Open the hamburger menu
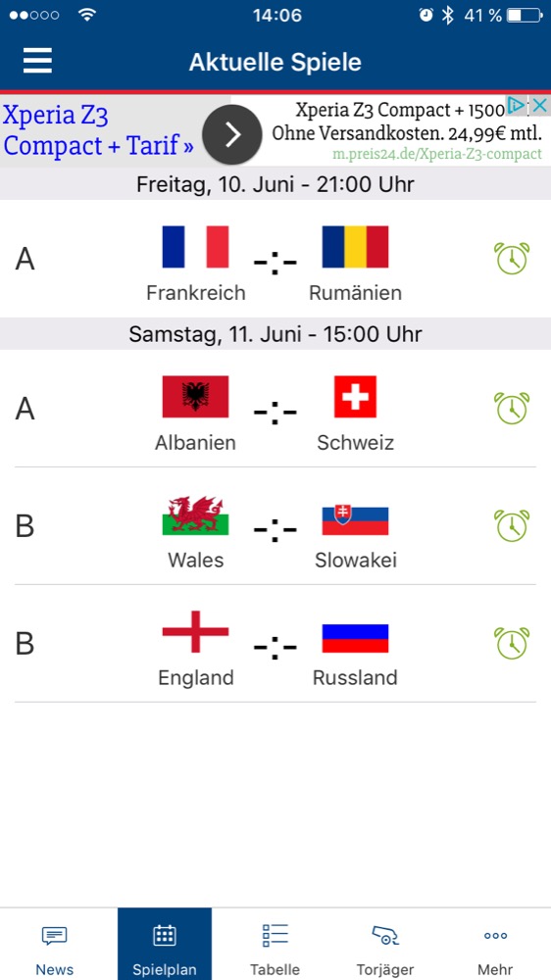The width and height of the screenshot is (551, 980). [37, 61]
